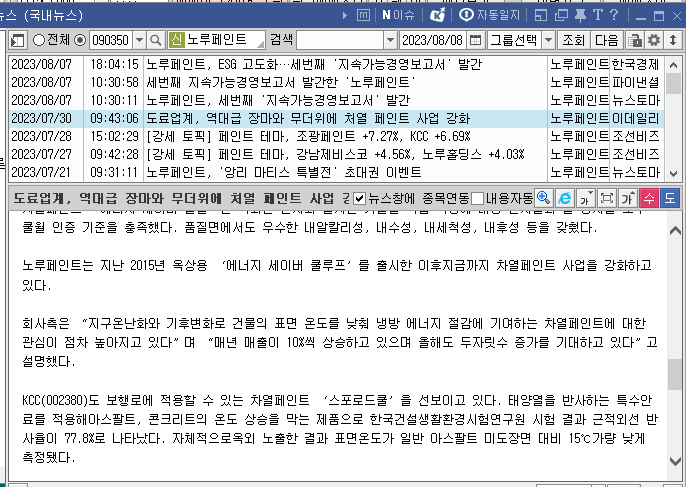Open the 090350 stock code dropdown
686x487 pixels.
(x=139, y=40)
